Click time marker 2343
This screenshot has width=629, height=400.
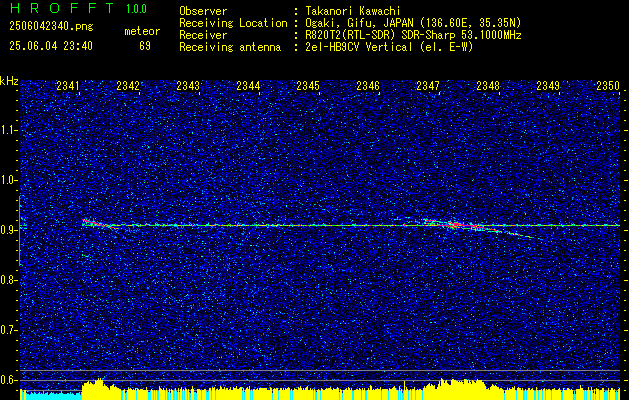coord(188,85)
